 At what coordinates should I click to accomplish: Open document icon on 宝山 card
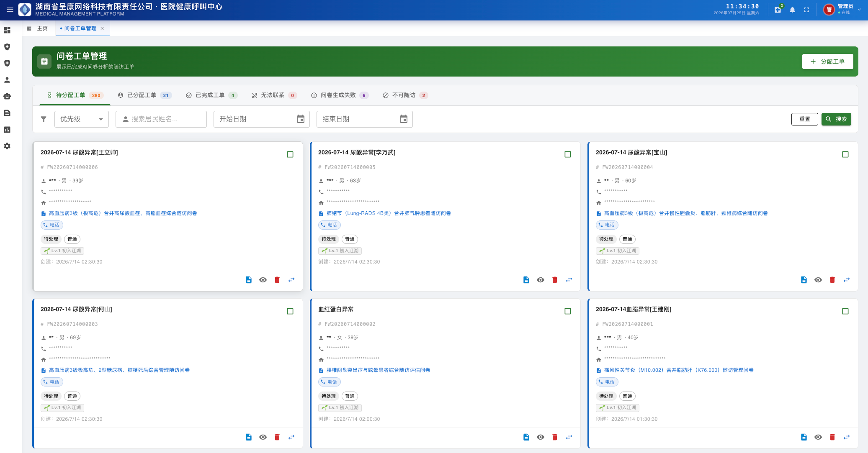tap(804, 280)
